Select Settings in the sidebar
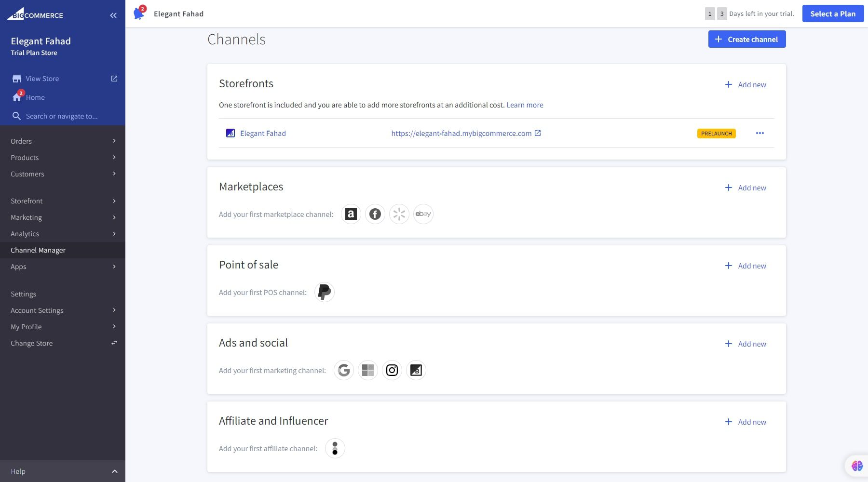The image size is (868, 482). (x=23, y=294)
